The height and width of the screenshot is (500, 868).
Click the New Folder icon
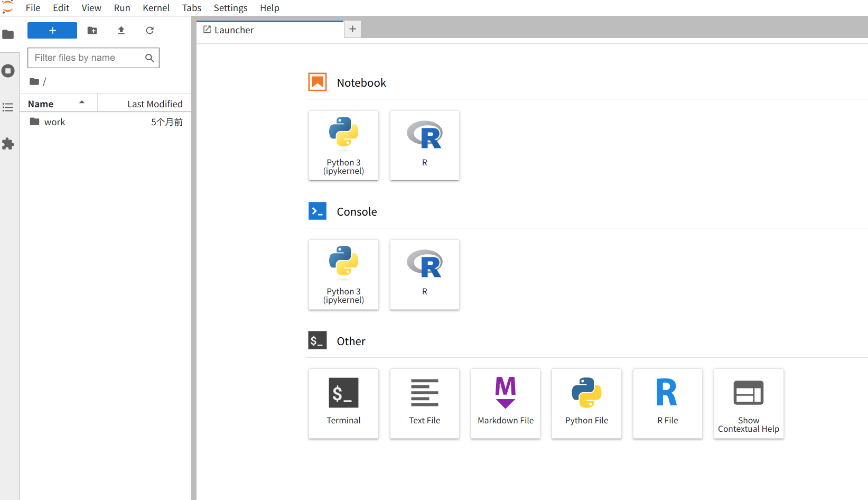click(x=92, y=31)
